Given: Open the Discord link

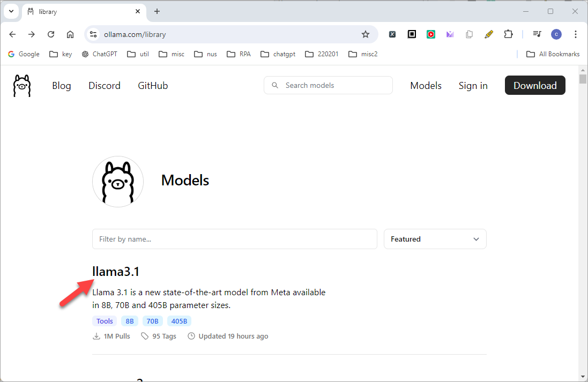Looking at the screenshot, I should [x=104, y=86].
